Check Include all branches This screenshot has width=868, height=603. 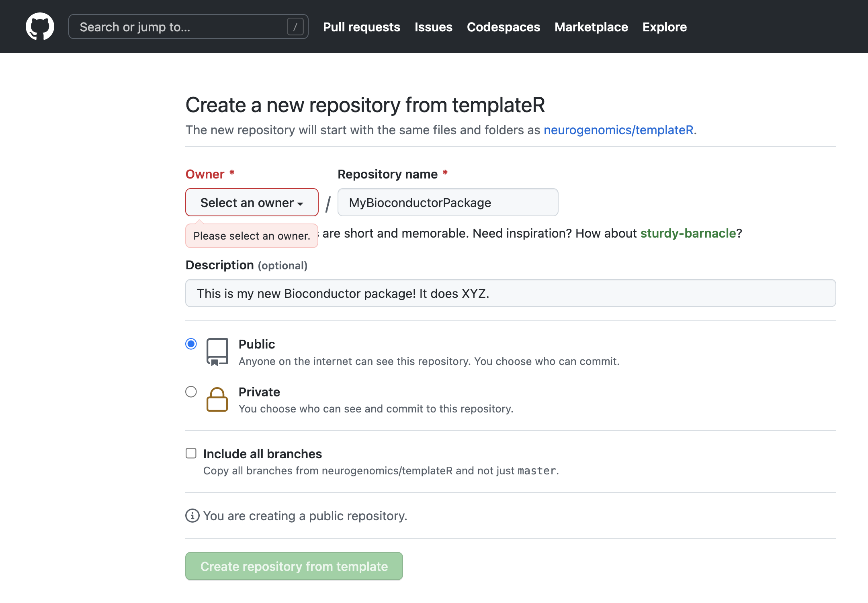point(191,453)
